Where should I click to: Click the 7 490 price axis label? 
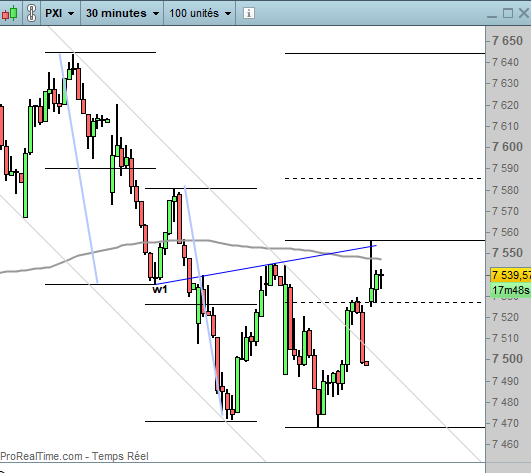coord(505,381)
